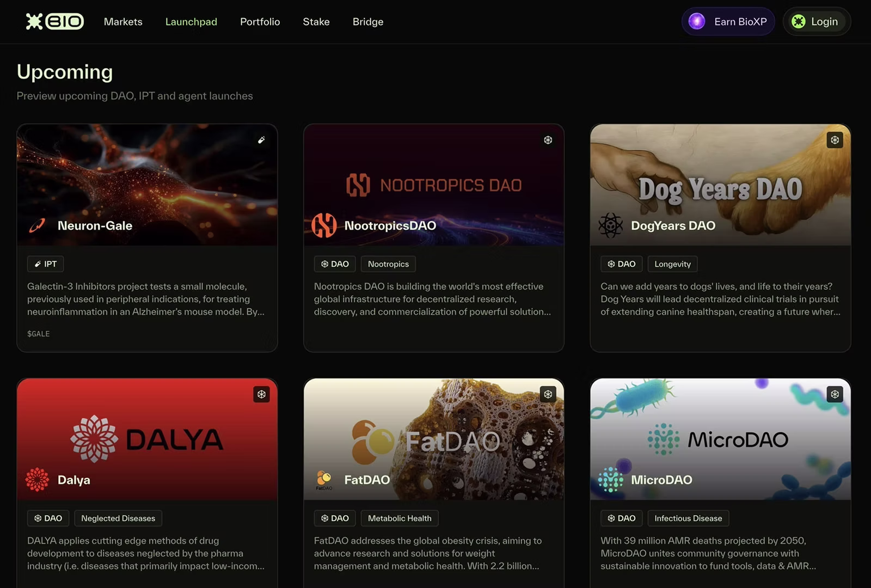The width and height of the screenshot is (871, 588).
Task: Click the BIO logo in header
Action: pyautogui.click(x=54, y=21)
